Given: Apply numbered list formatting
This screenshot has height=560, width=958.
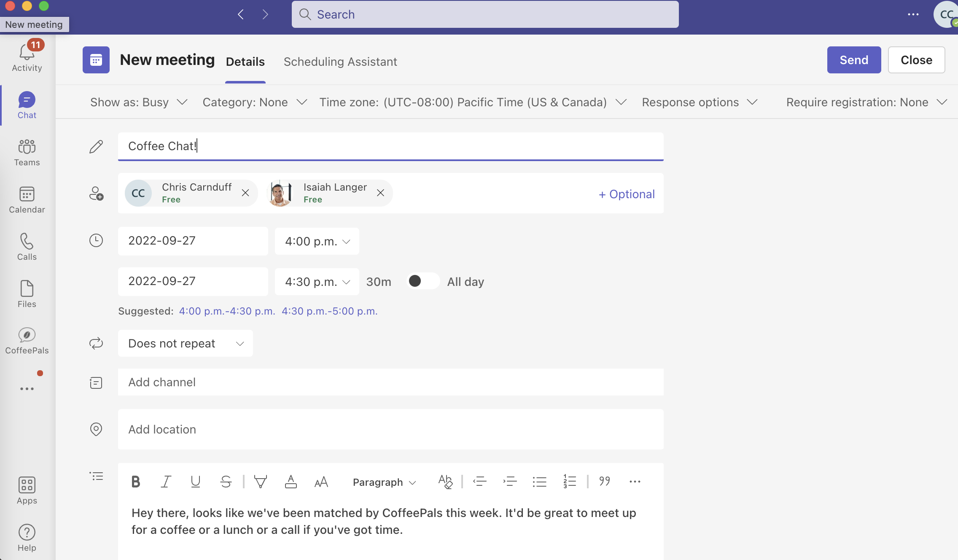Looking at the screenshot, I should pyautogui.click(x=569, y=482).
